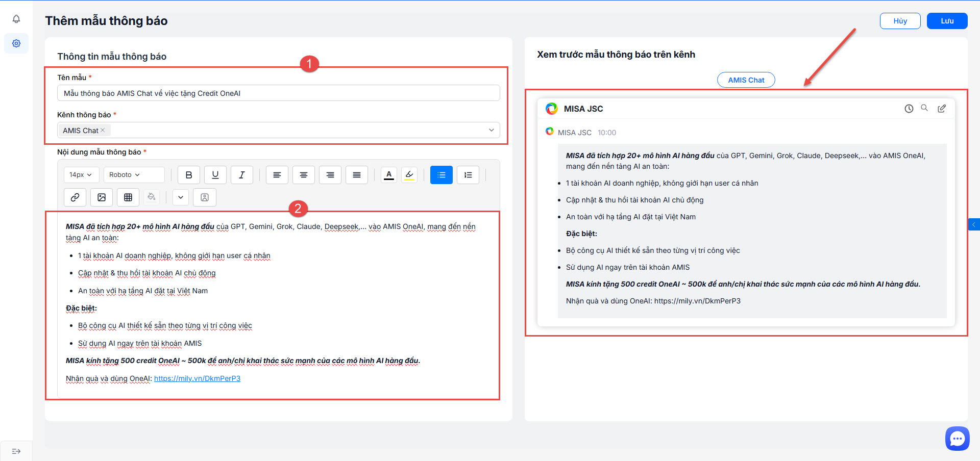Remove the AMIS Chat channel tag
This screenshot has width=980, height=461.
(x=103, y=130)
